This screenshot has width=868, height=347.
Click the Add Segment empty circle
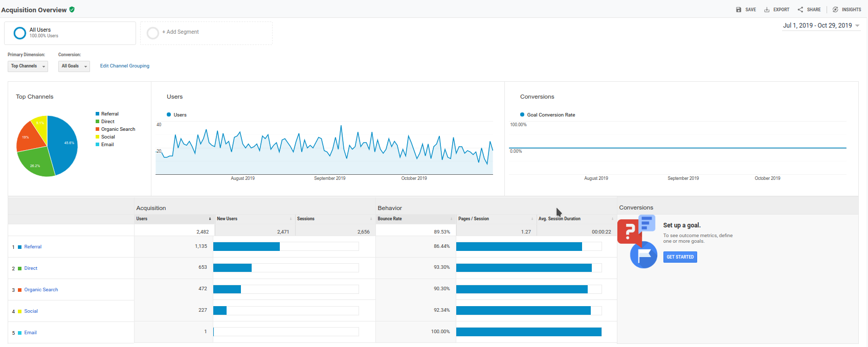pos(152,33)
